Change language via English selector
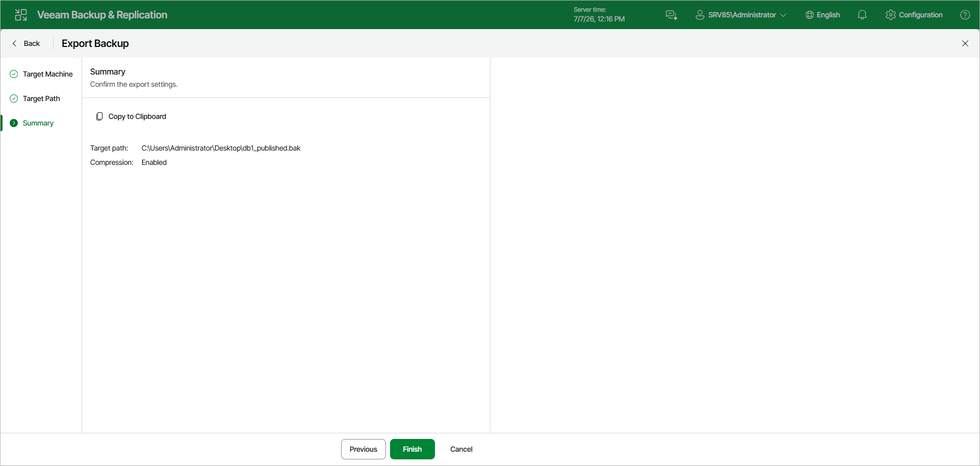Viewport: 980px width, 466px height. (822, 15)
